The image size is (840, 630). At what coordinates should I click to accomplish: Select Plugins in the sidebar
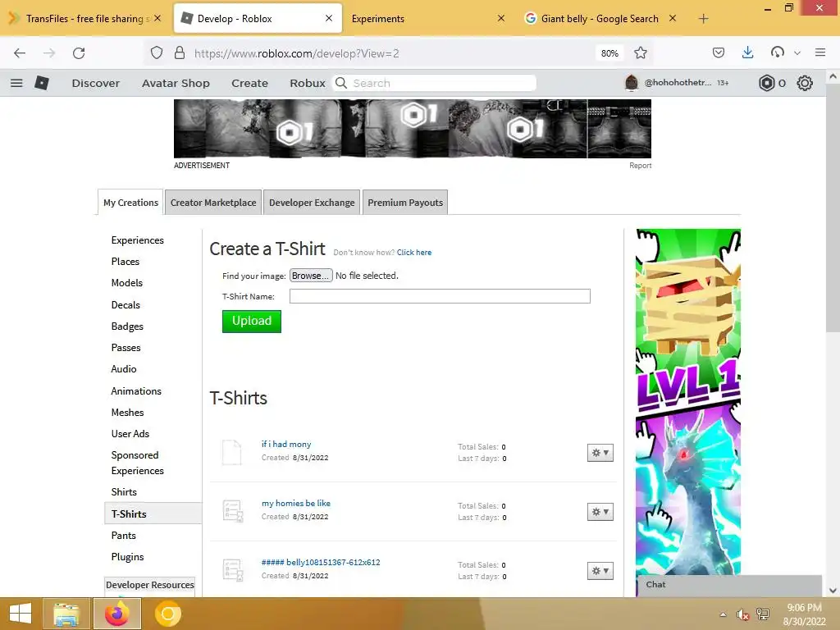click(127, 557)
